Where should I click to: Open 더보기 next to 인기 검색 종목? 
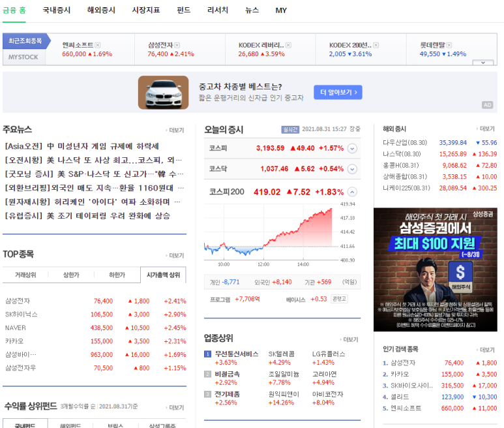486,350
